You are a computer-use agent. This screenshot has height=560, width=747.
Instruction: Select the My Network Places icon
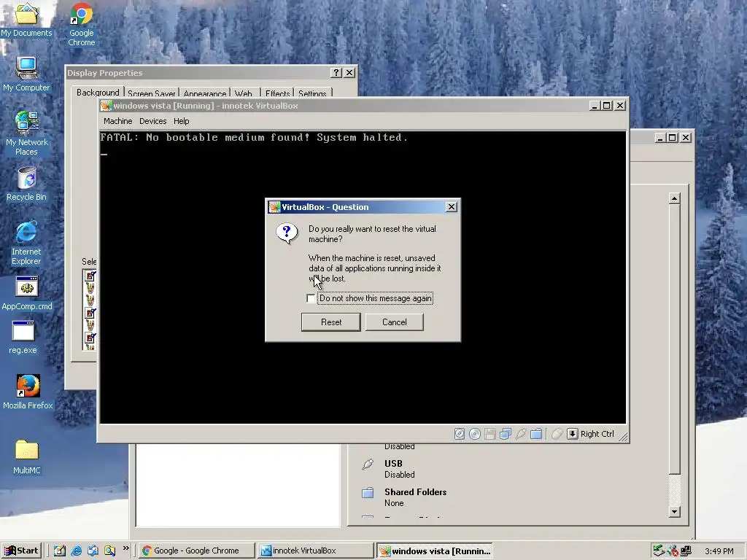(x=26, y=133)
